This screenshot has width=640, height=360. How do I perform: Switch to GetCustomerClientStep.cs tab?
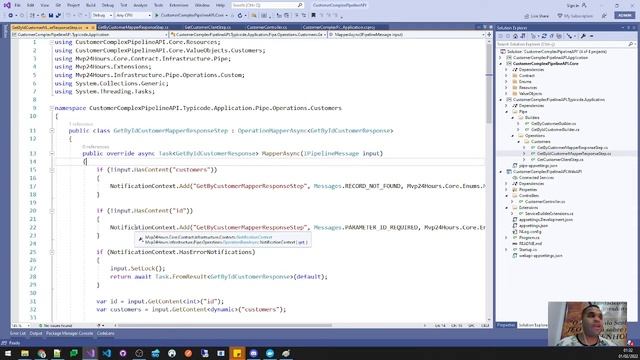[x=208, y=27]
